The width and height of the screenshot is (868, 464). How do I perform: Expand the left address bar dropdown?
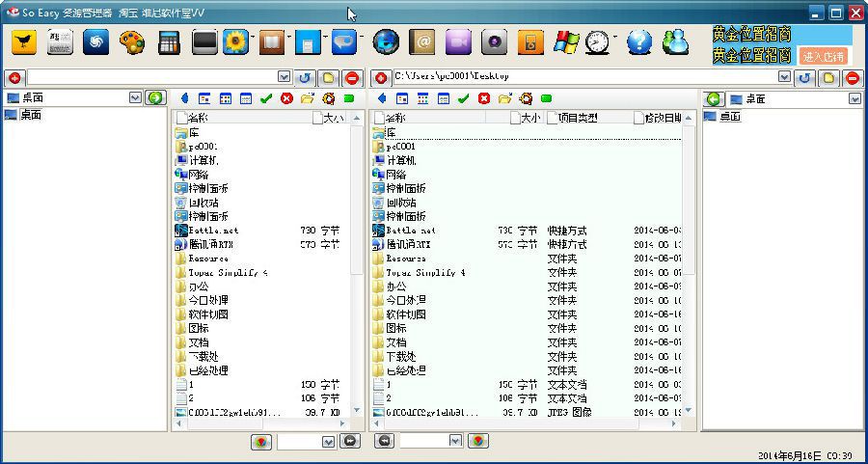(x=284, y=77)
